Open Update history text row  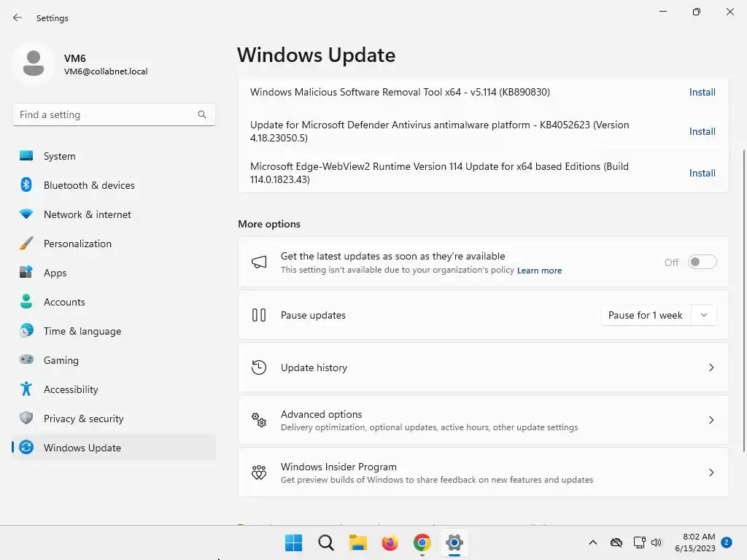coord(483,367)
